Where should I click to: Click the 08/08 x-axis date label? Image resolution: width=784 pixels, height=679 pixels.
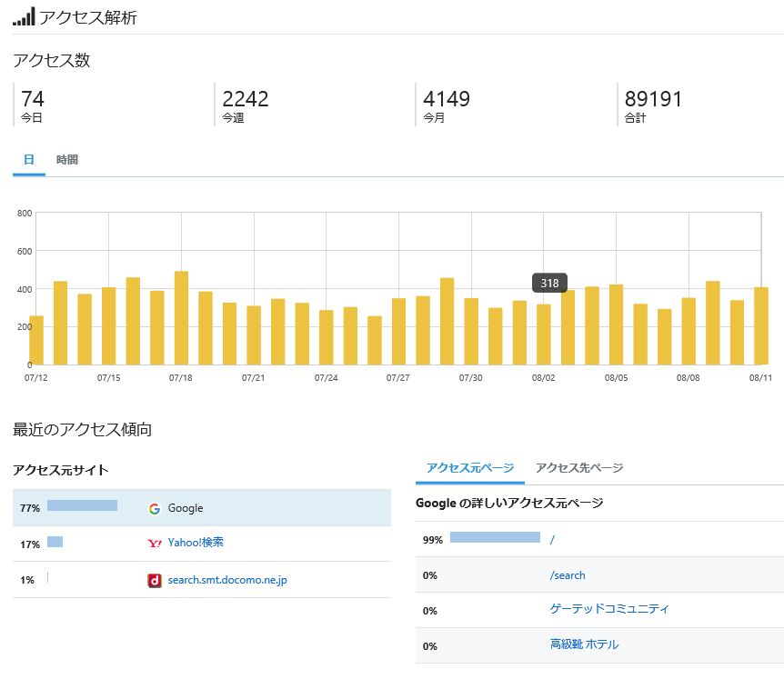(688, 378)
